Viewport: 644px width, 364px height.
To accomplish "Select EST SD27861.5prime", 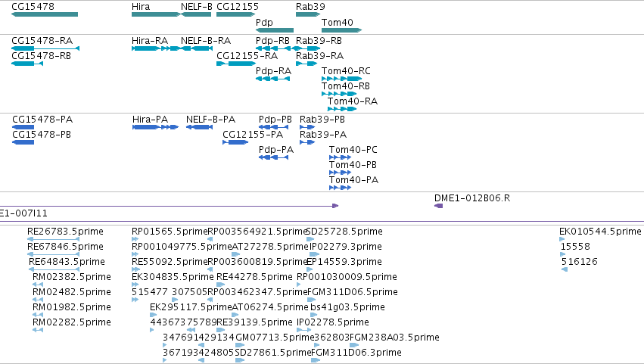I will (273, 353).
